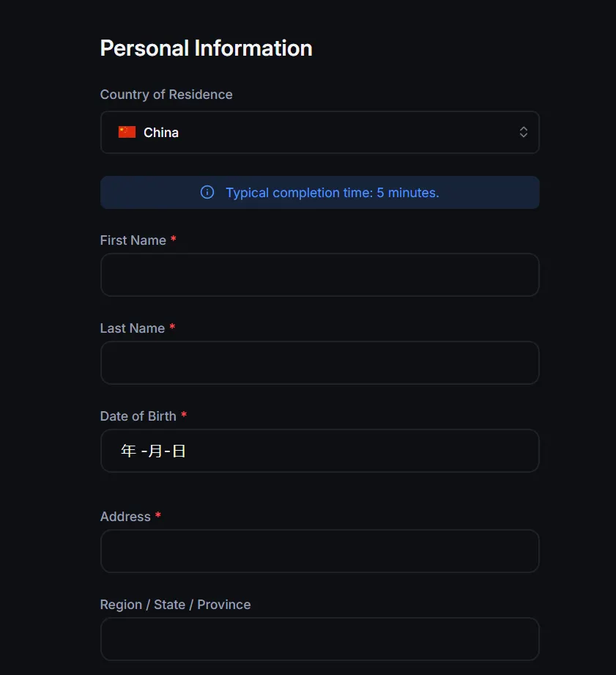Focus the Address input field
This screenshot has width=616, height=675.
click(319, 551)
